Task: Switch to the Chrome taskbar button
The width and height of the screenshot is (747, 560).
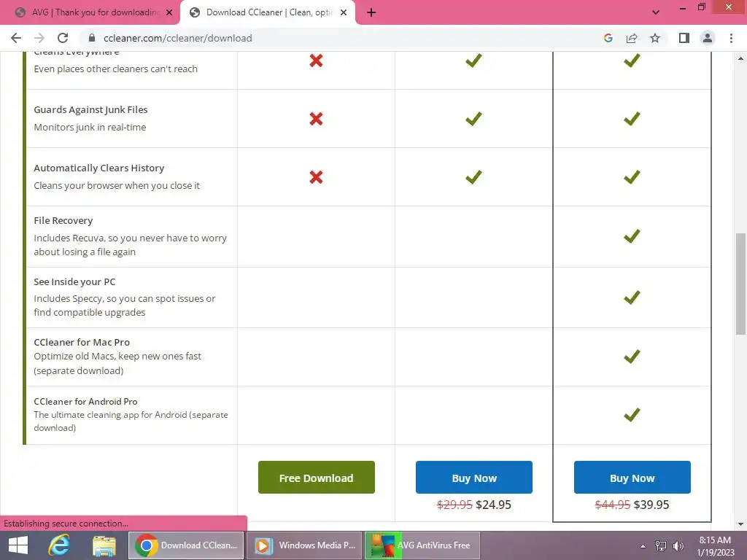Action: point(186,545)
